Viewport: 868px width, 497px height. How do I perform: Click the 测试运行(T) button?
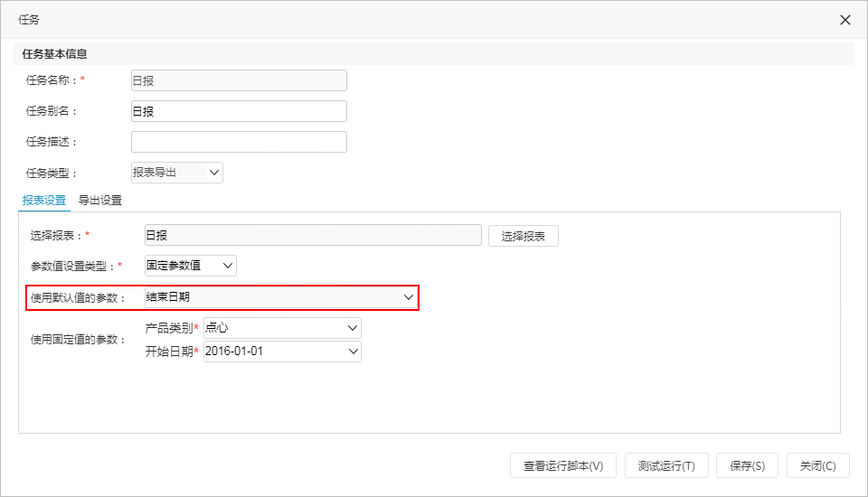tap(666, 466)
